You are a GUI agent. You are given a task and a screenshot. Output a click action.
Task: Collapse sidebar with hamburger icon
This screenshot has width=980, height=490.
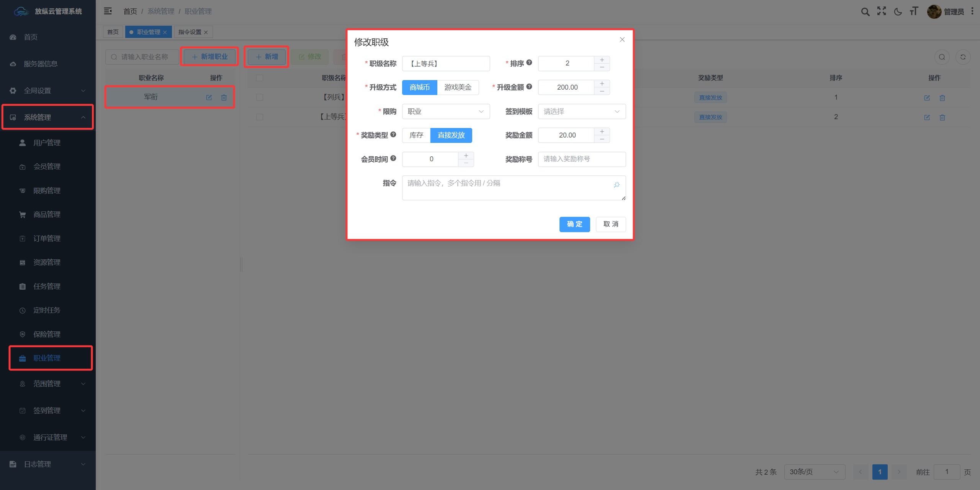pos(108,11)
